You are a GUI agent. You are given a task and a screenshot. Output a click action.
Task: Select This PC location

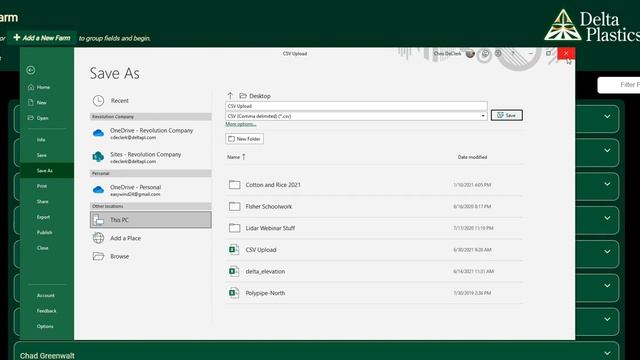coord(151,220)
